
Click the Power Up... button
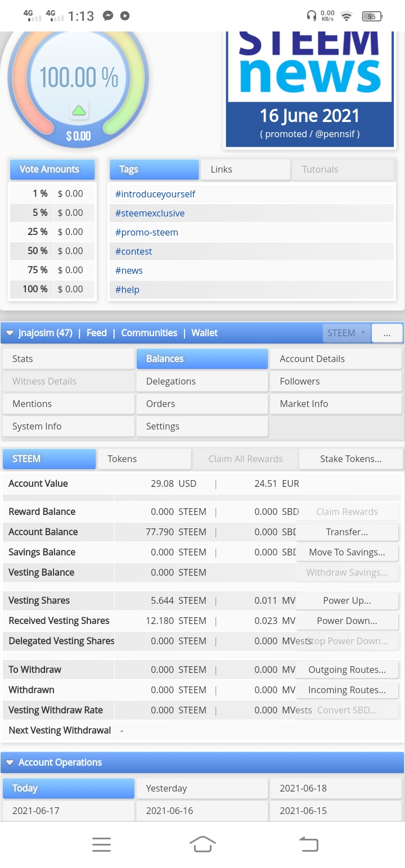(x=347, y=600)
